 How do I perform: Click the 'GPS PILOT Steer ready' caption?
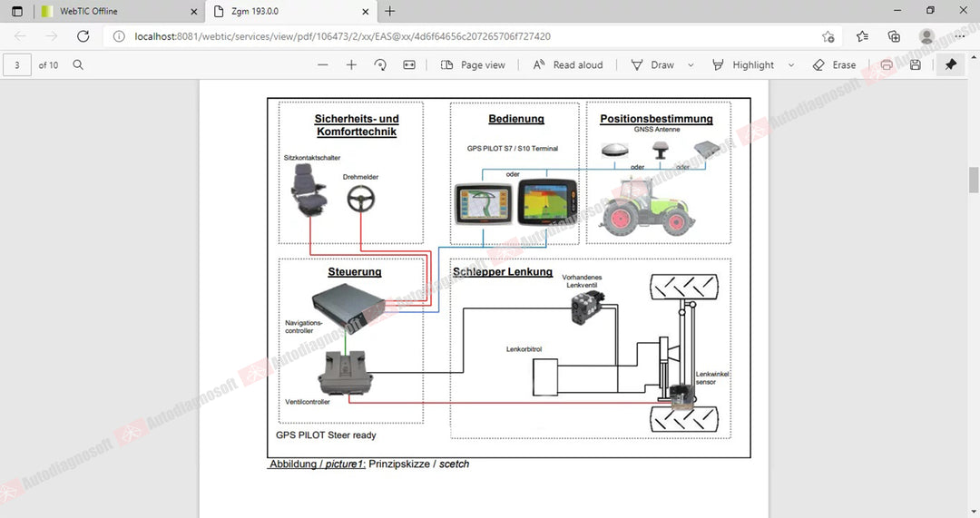click(x=327, y=435)
